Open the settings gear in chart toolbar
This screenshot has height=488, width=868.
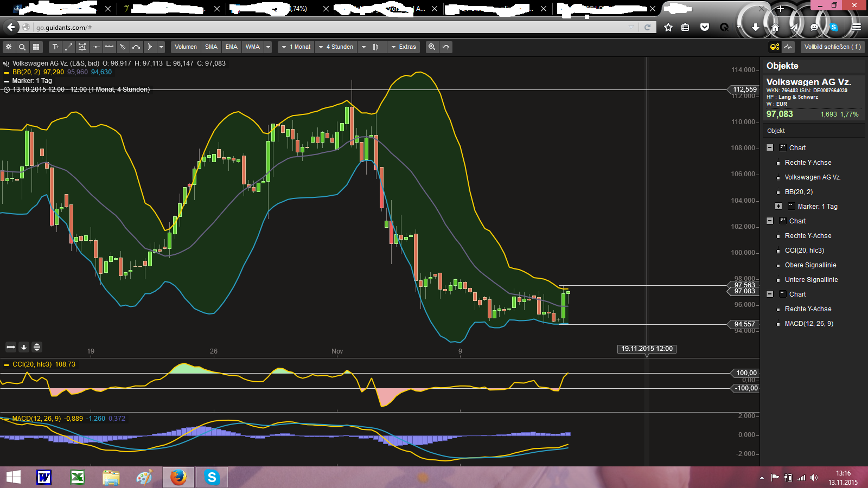9,47
